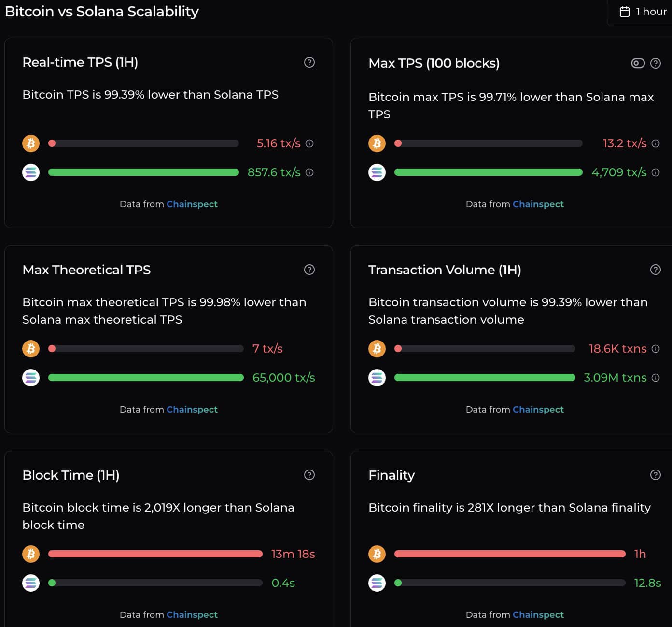Image resolution: width=672 pixels, height=627 pixels.
Task: Click help icon on Max TPS card
Action: pos(655,63)
